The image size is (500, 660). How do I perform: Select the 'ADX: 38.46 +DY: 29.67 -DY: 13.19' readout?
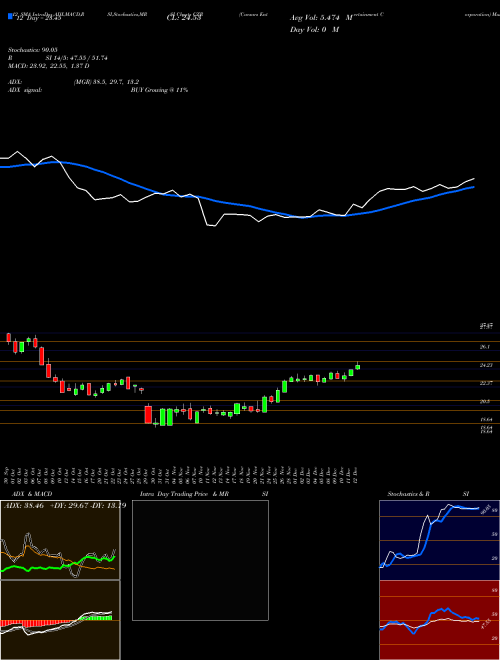[65, 506]
